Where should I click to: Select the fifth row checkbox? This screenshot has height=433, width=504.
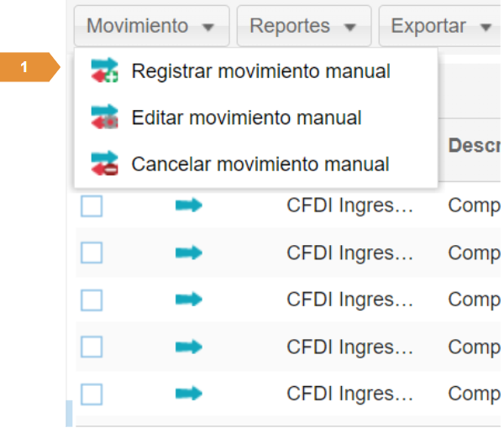92,394
